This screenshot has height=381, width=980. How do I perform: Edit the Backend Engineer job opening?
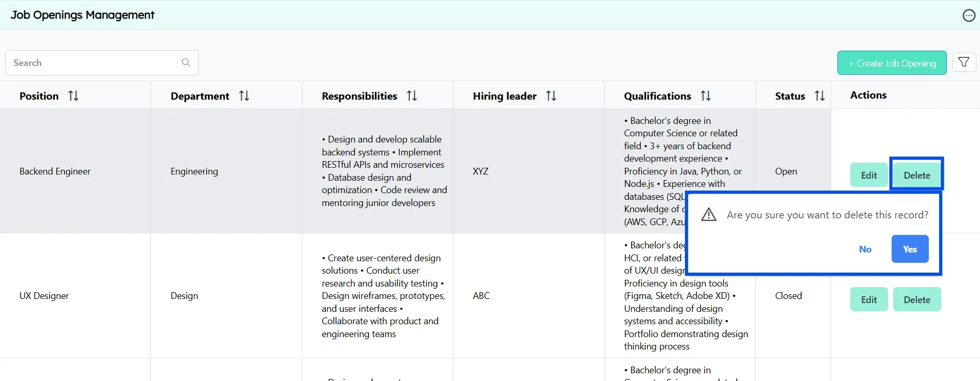pos(868,175)
